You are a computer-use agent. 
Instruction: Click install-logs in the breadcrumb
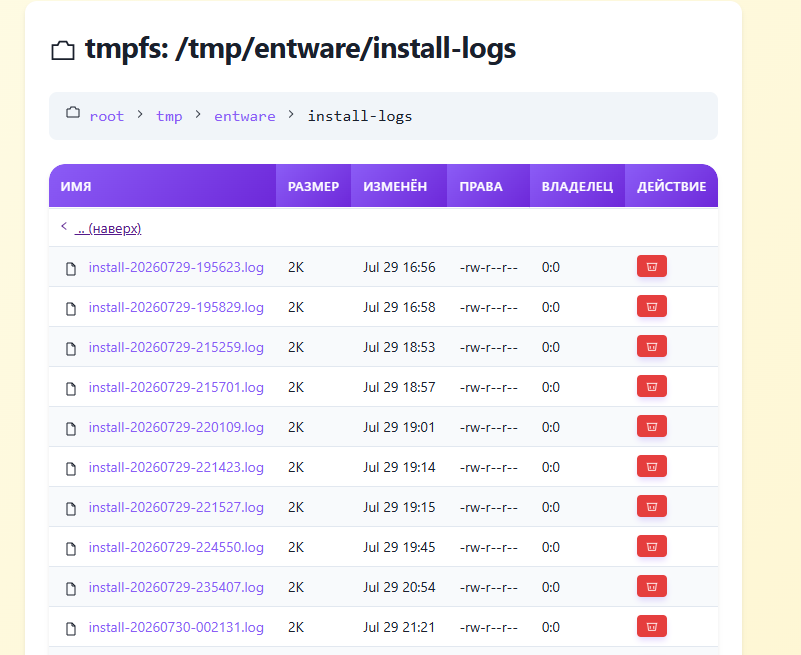[x=360, y=116]
